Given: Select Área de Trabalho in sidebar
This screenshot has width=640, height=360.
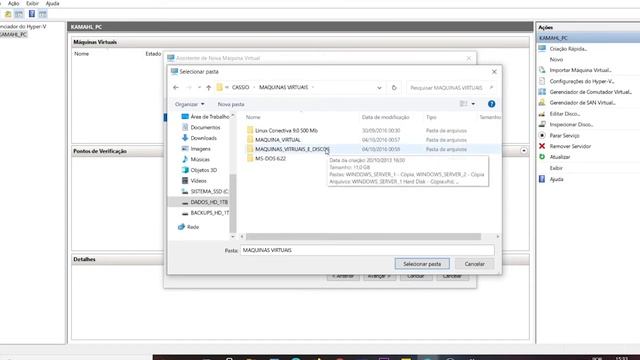Looking at the screenshot, I should tap(209, 117).
